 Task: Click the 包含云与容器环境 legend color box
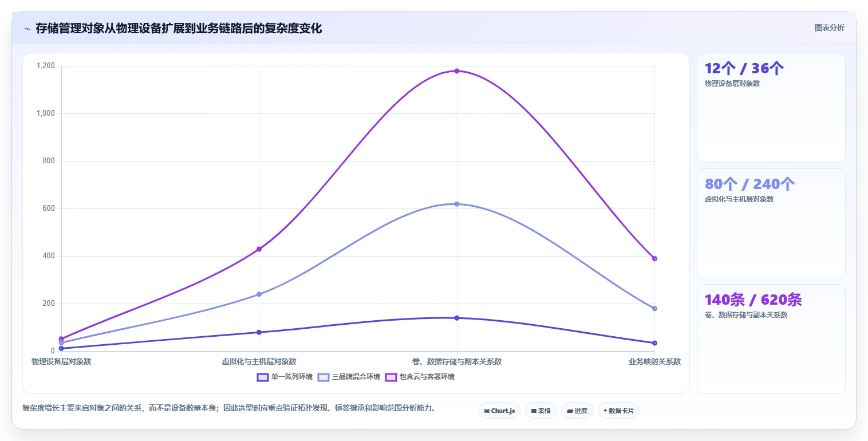click(x=390, y=377)
